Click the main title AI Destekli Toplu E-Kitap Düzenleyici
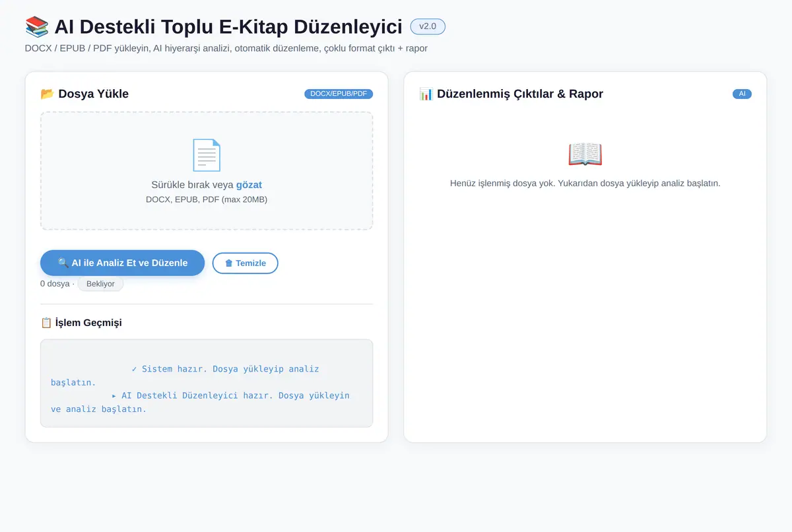This screenshot has height=532, width=792. coord(228,26)
